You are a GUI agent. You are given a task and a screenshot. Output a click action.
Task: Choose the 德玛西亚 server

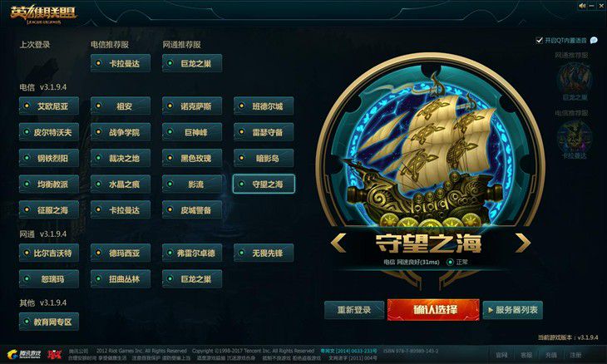121,253
